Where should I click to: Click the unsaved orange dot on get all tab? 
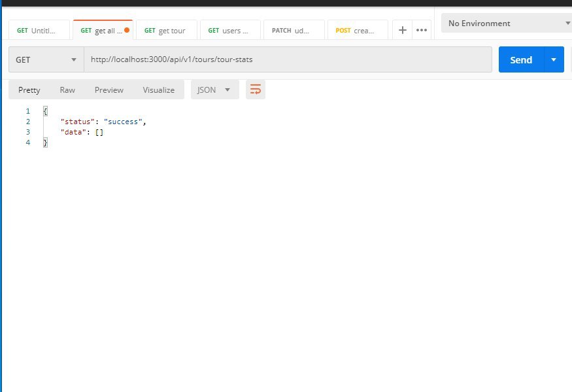click(x=127, y=30)
